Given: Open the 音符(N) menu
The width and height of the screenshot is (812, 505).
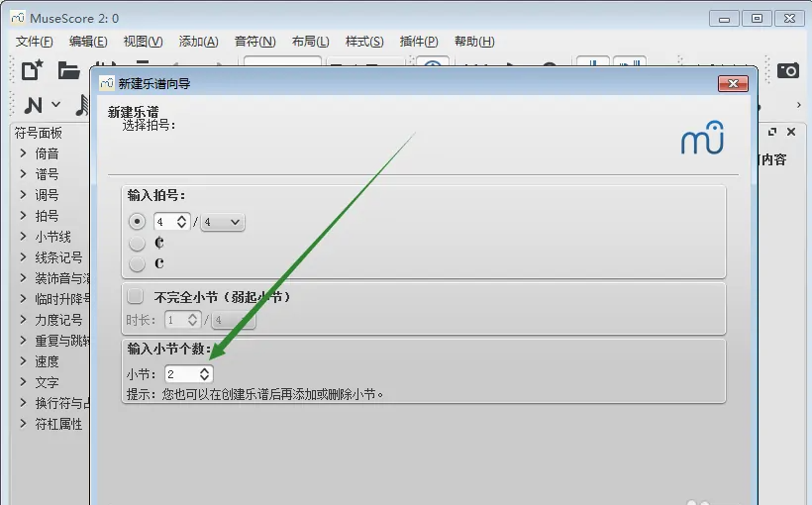Looking at the screenshot, I should [254, 42].
